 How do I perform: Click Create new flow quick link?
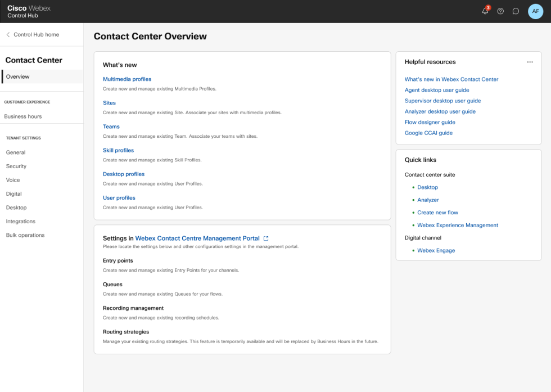[438, 212]
